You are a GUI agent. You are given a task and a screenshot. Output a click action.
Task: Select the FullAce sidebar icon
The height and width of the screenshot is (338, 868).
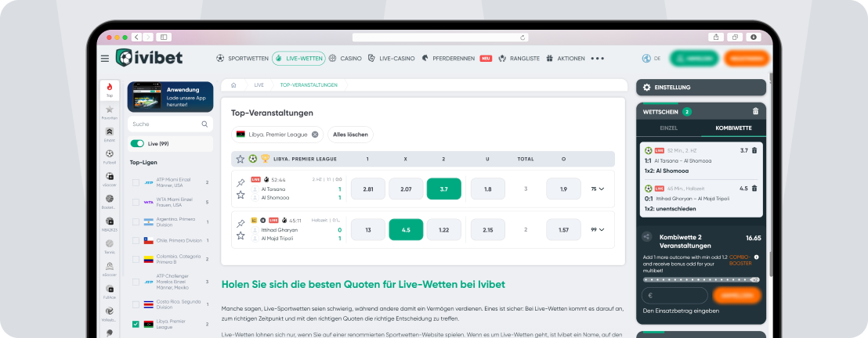(x=110, y=292)
